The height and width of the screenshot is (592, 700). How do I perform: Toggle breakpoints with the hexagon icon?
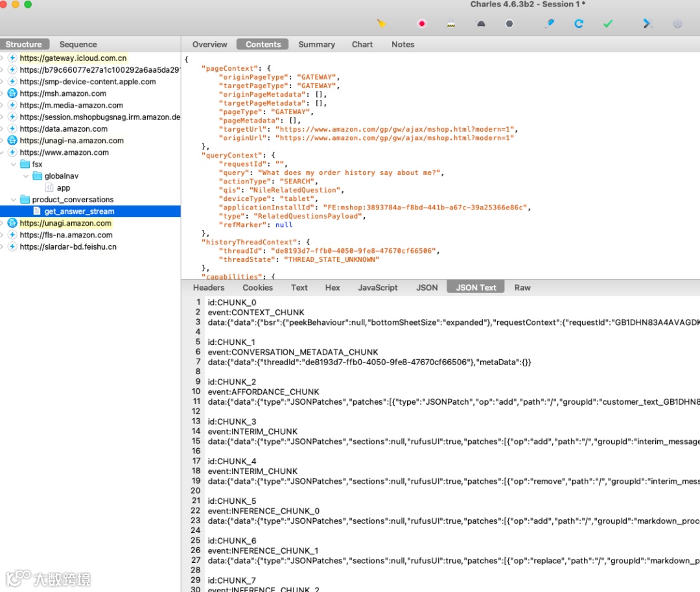click(x=509, y=24)
